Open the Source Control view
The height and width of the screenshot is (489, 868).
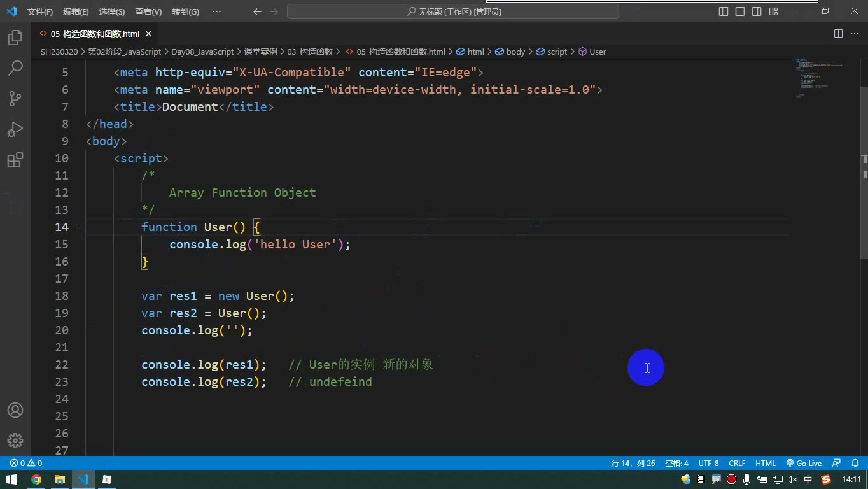tap(15, 98)
